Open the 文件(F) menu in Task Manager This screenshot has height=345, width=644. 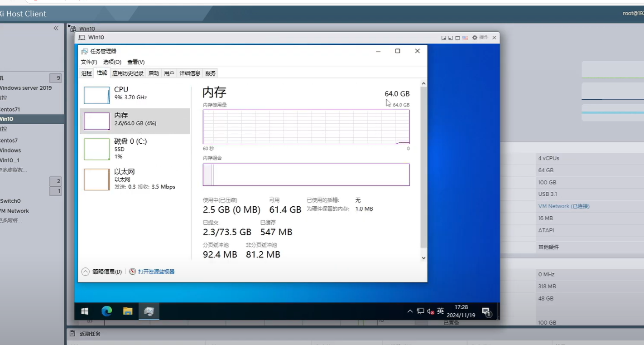tap(89, 62)
